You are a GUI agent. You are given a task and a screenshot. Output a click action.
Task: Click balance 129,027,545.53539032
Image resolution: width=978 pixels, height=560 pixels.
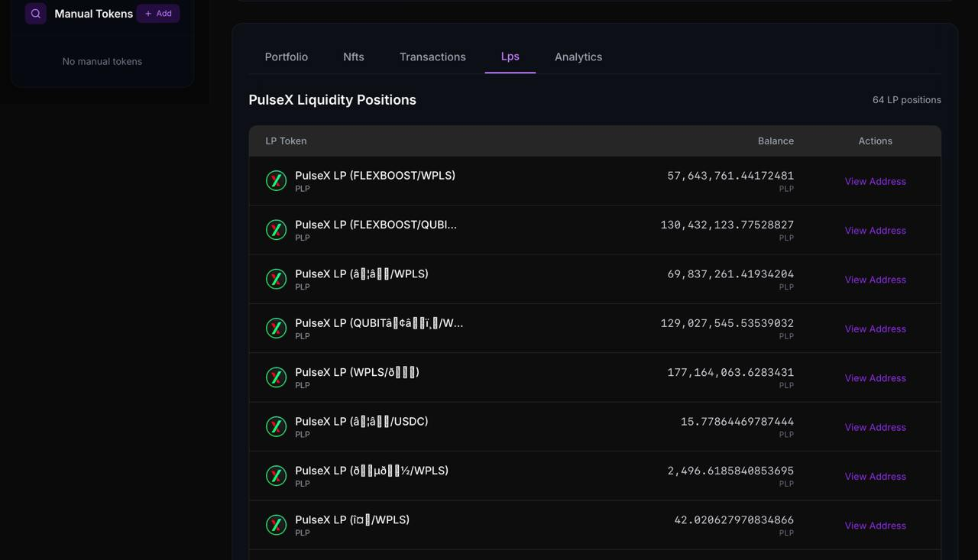727,323
